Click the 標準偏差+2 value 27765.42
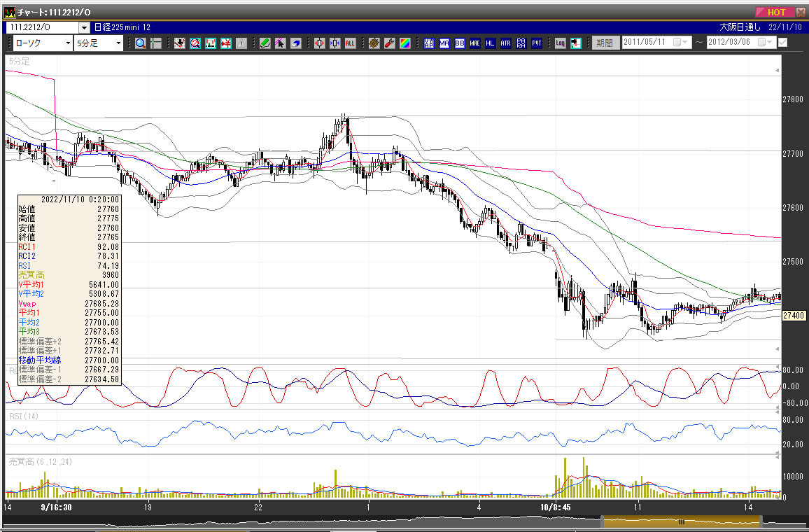This screenshot has width=809, height=532. tap(101, 341)
